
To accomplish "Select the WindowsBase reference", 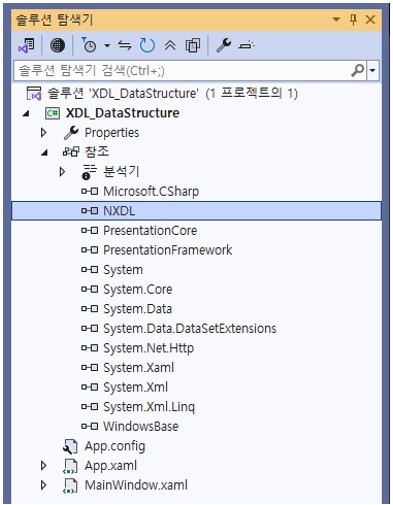I will click(x=141, y=426).
